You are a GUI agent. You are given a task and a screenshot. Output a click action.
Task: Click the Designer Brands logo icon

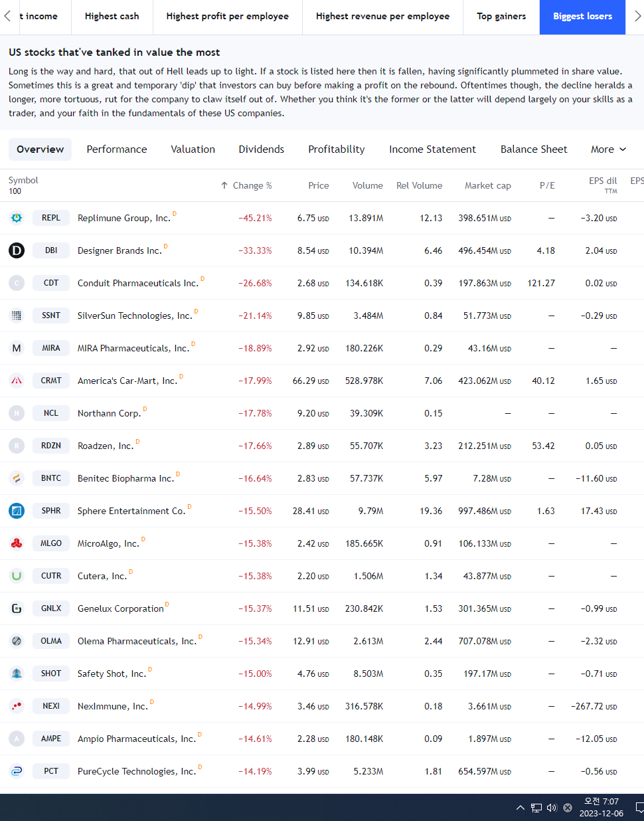(17, 250)
